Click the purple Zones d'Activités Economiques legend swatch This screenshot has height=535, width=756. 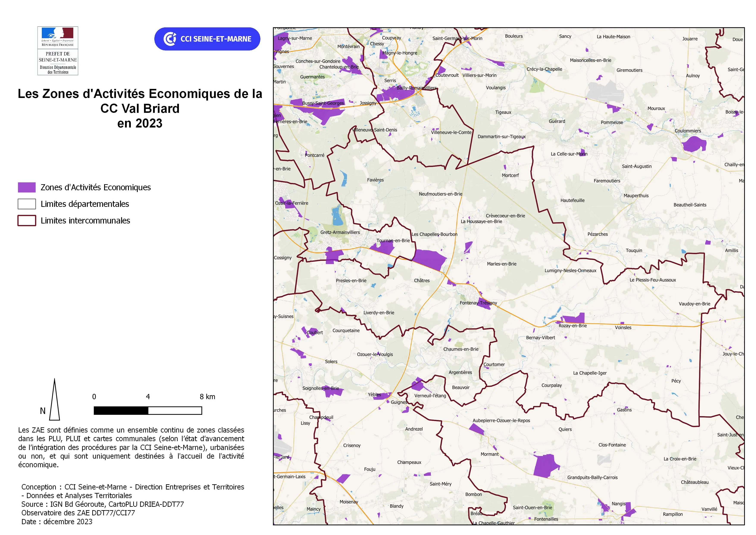[x=27, y=187]
